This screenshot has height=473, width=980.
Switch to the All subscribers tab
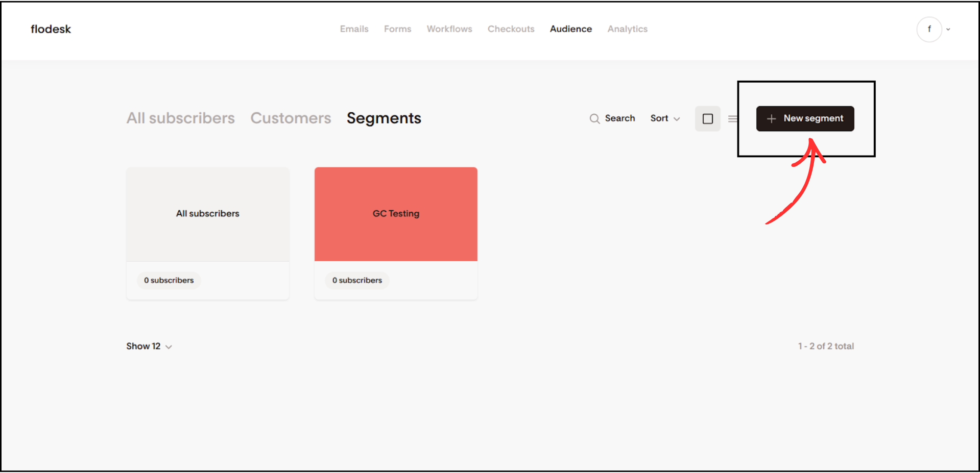[x=180, y=118]
